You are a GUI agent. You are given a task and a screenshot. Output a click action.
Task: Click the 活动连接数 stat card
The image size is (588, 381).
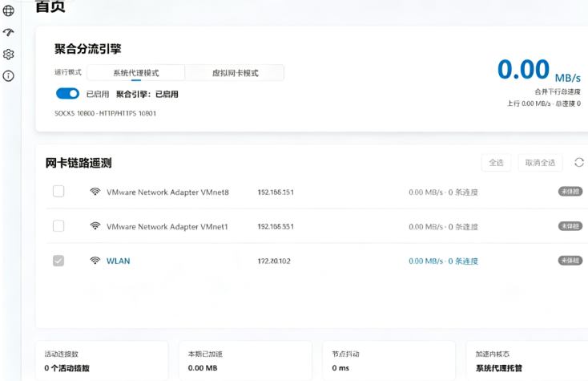click(102, 361)
